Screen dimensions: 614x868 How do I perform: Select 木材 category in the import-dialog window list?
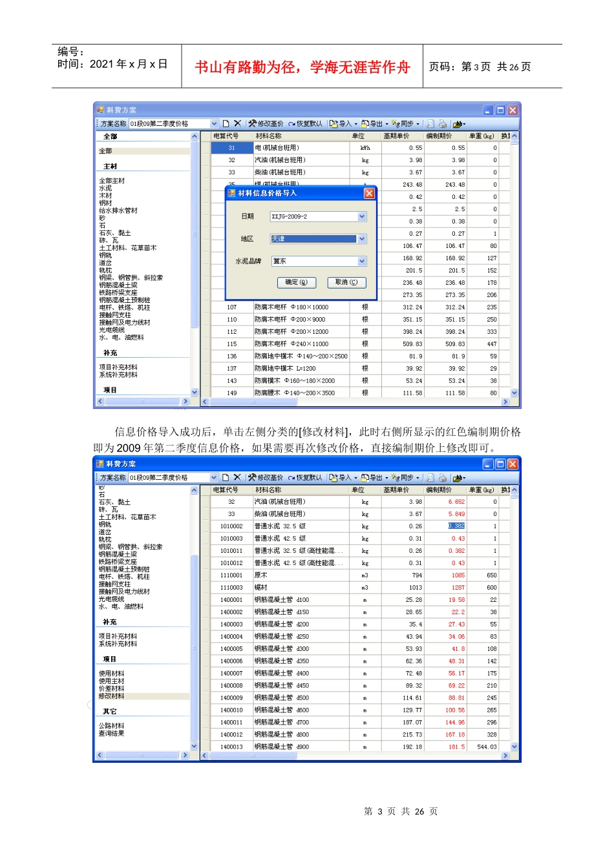(105, 196)
